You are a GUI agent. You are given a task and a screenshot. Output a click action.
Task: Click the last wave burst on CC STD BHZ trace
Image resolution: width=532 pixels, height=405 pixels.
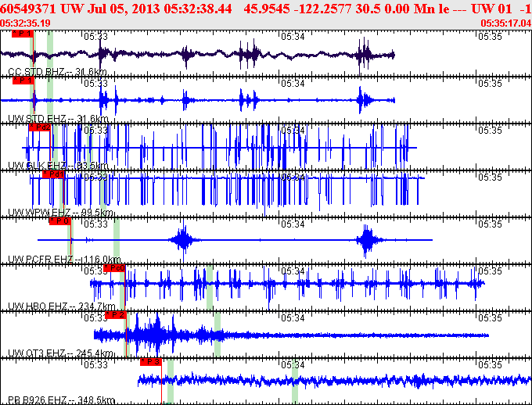tap(365, 54)
